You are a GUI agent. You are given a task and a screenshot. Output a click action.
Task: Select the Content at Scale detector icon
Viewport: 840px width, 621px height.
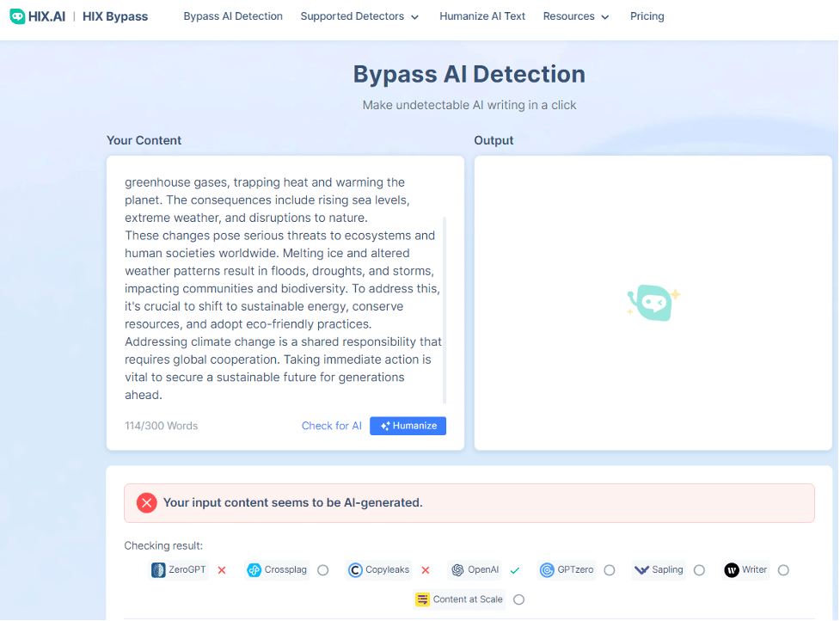click(420, 599)
